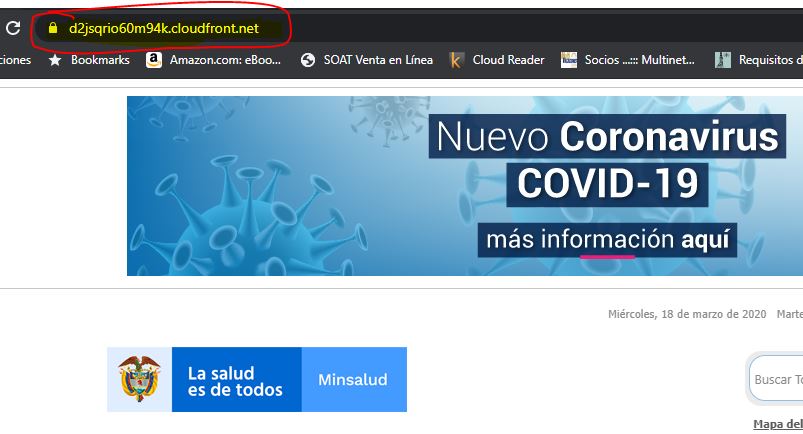Open the Requisitos bookmark label
Image resolution: width=803 pixels, height=434 pixels.
[x=771, y=60]
